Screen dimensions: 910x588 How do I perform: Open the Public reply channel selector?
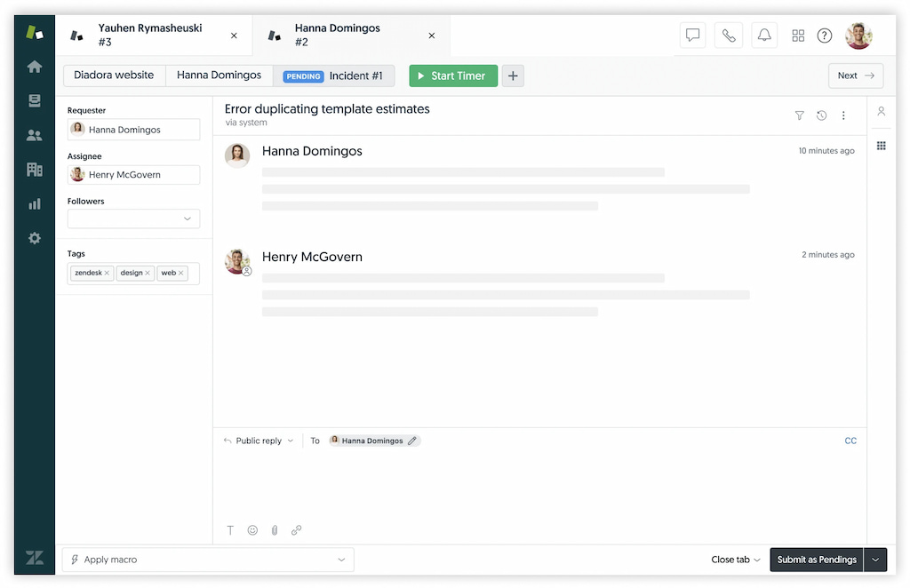[x=258, y=440]
